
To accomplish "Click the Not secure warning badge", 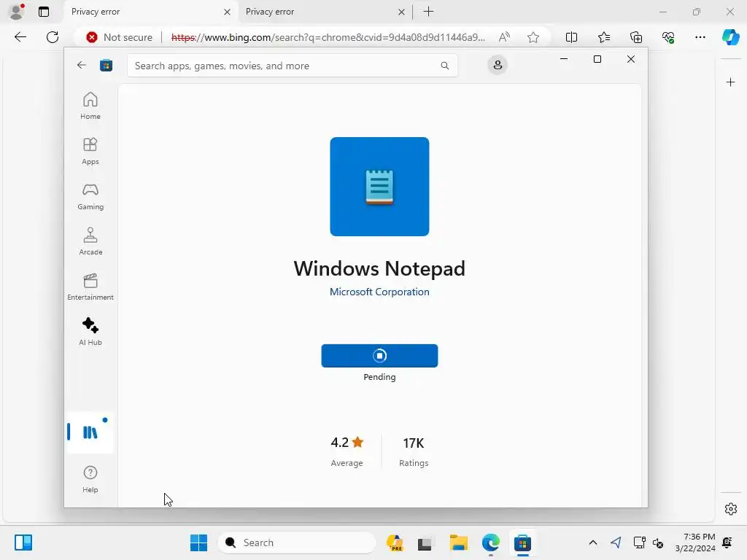I will (x=119, y=37).
